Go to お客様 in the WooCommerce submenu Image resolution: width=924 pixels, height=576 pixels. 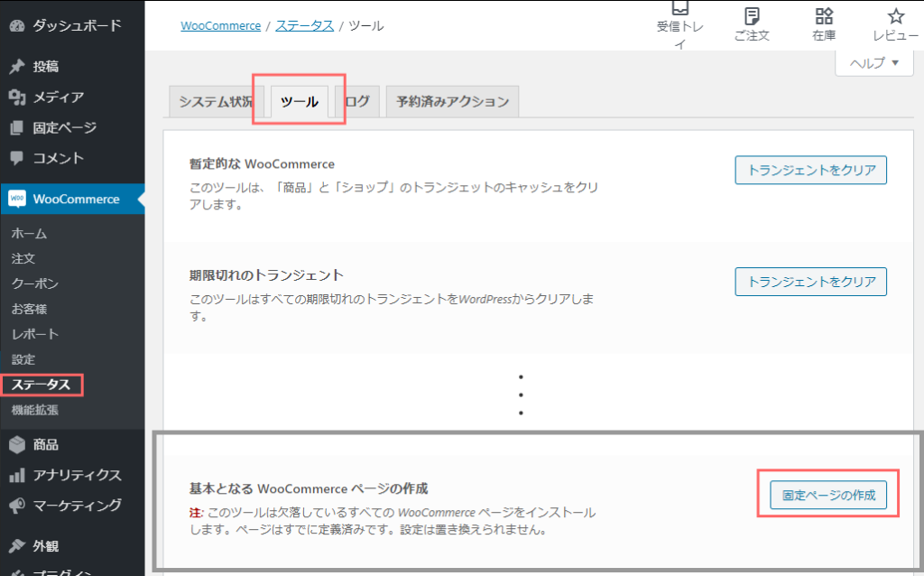coord(30,309)
